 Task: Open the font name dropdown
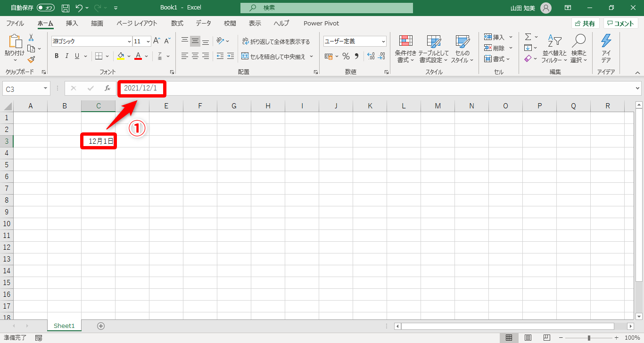pos(129,41)
